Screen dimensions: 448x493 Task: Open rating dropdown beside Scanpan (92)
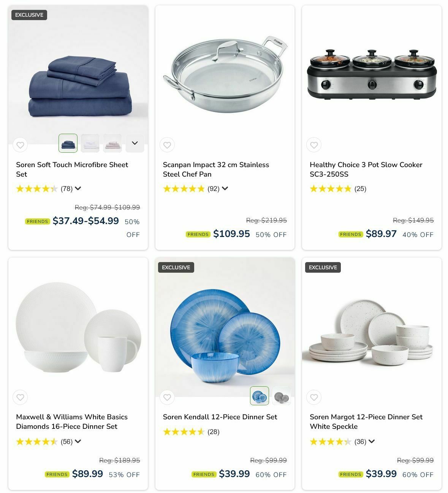tap(225, 188)
